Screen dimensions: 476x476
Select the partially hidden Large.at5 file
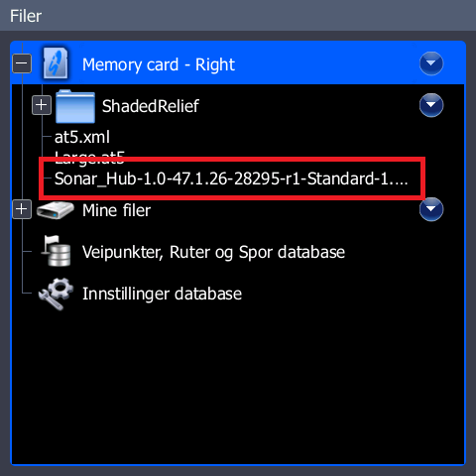click(89, 156)
